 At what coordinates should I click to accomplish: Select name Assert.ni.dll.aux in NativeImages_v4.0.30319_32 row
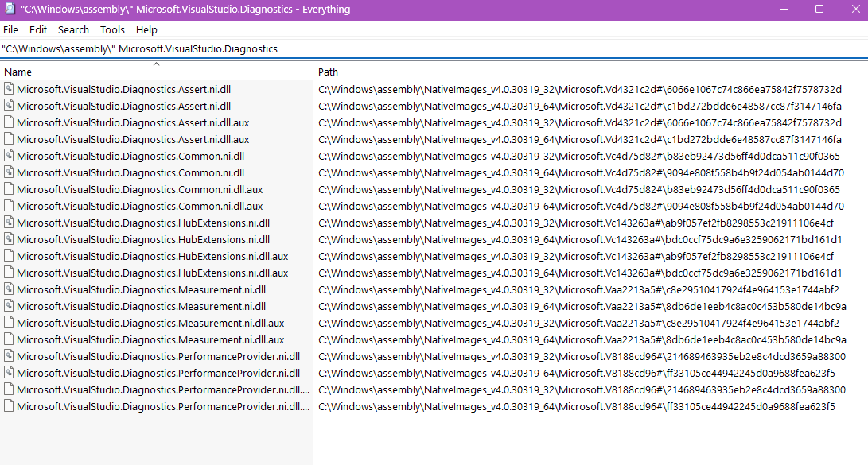point(133,122)
